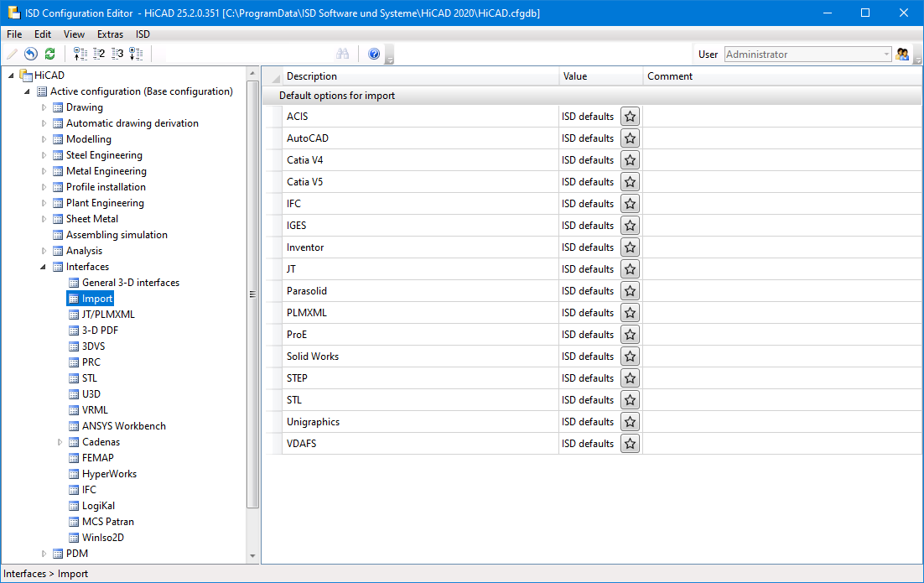Select JT/PLMXML in the Interfaces tree

coord(108,315)
